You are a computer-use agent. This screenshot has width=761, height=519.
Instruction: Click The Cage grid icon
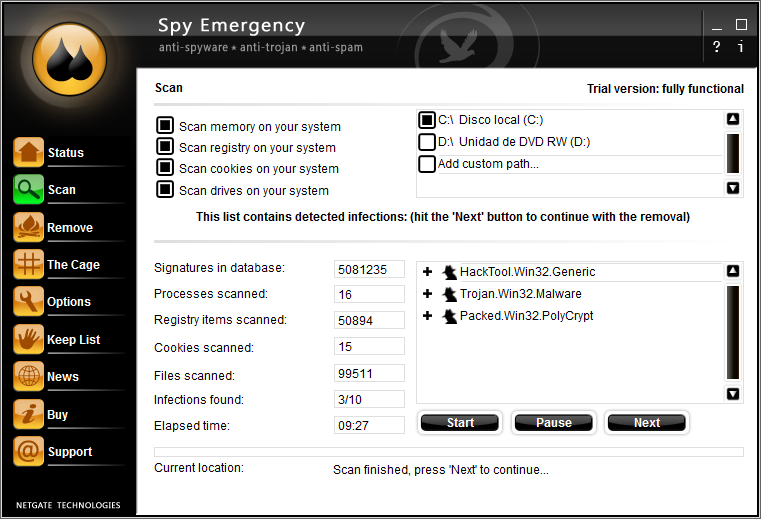[x=28, y=264]
